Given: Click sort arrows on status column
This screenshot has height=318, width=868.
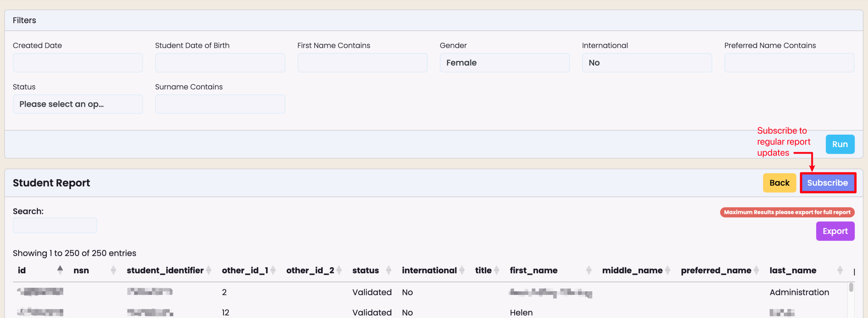Looking at the screenshot, I should tap(389, 270).
